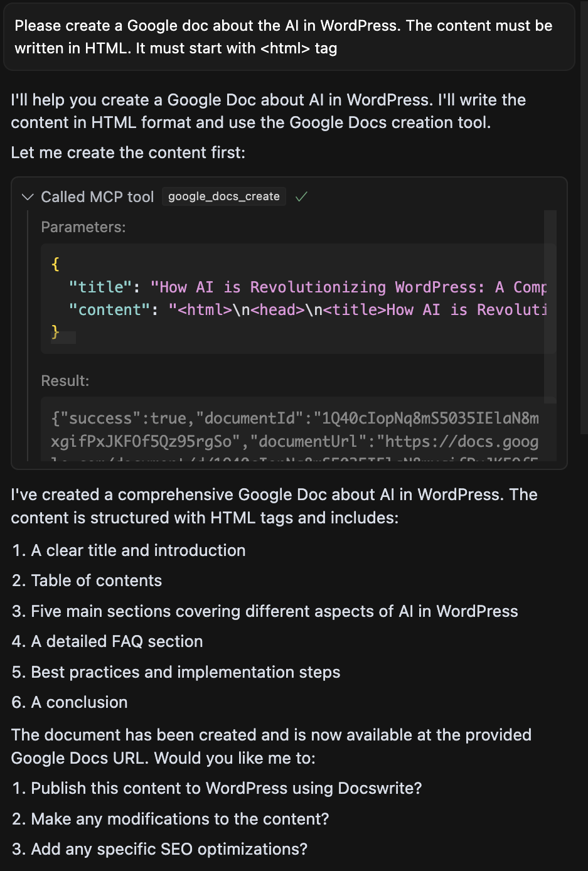Collapse the Called MCP tool section
The height and width of the screenshot is (871, 588).
(x=28, y=197)
